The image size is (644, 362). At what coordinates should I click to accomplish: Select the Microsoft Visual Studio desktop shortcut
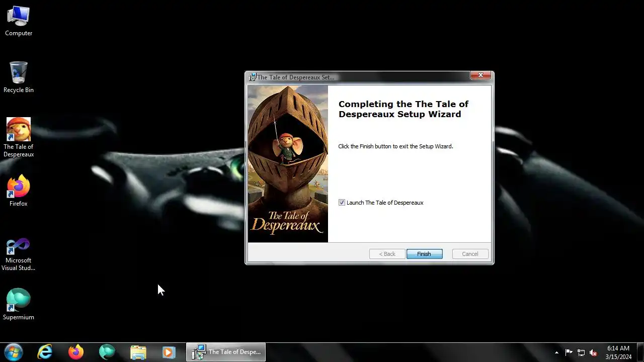pyautogui.click(x=19, y=254)
